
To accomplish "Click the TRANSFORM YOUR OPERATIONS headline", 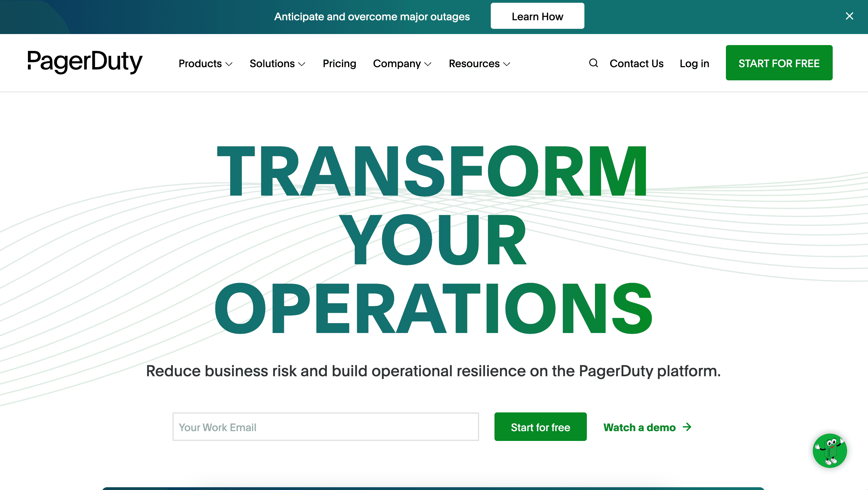I will pyautogui.click(x=434, y=239).
